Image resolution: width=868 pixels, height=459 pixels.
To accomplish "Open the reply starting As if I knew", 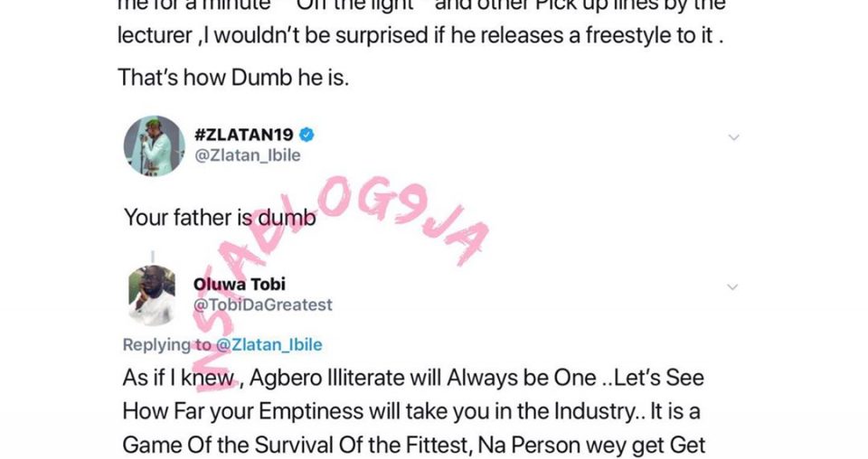I will click(413, 379).
